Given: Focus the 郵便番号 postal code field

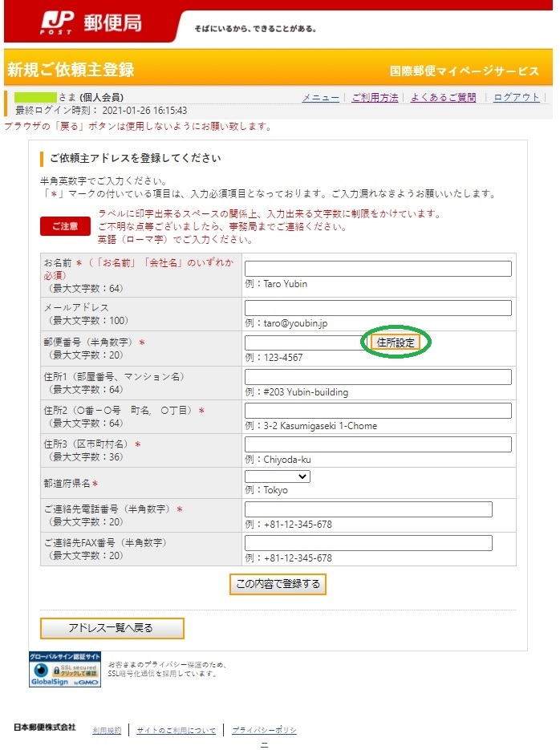Looking at the screenshot, I should point(306,343).
